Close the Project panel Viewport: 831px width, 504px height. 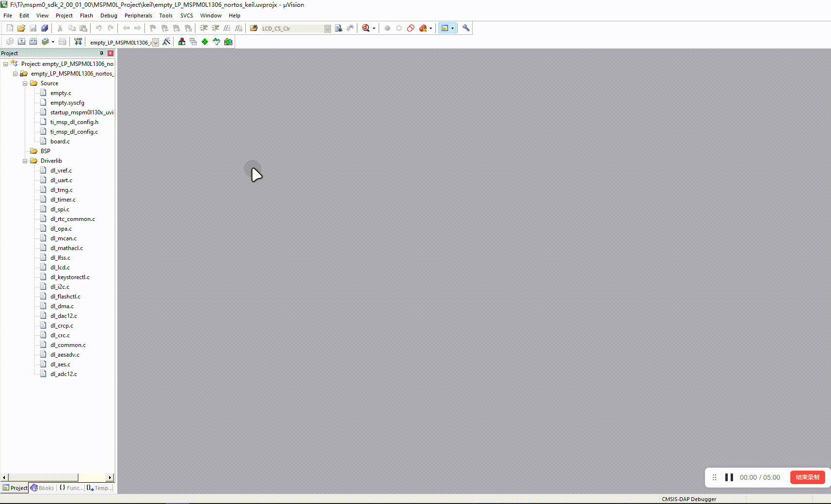click(111, 53)
